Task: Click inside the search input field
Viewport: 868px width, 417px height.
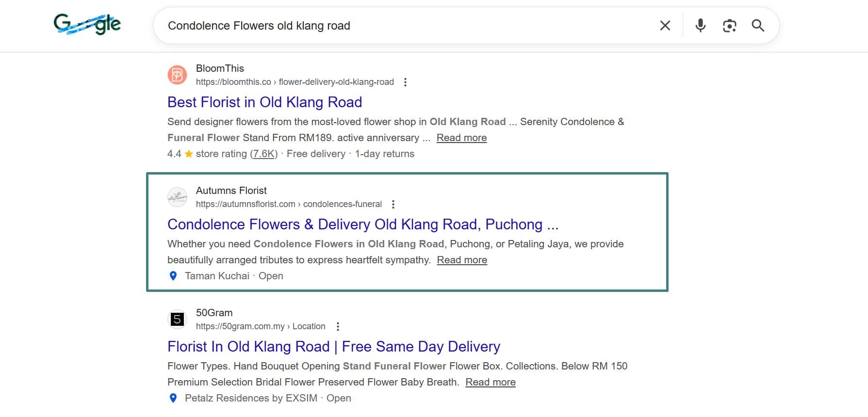Action: [340, 26]
